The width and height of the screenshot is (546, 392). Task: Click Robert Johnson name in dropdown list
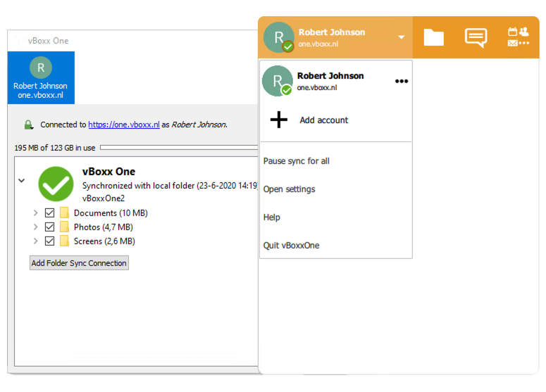pos(330,76)
